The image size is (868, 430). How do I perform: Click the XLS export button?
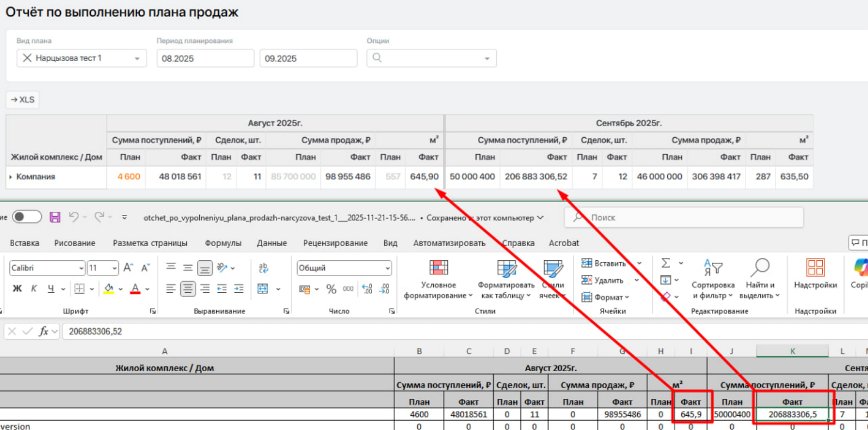point(22,100)
